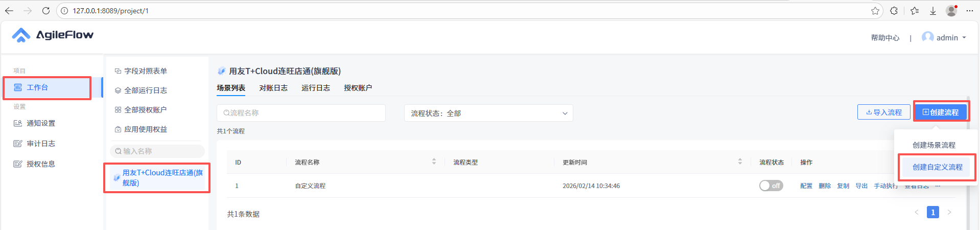Open the browser downloads icon

click(932, 11)
